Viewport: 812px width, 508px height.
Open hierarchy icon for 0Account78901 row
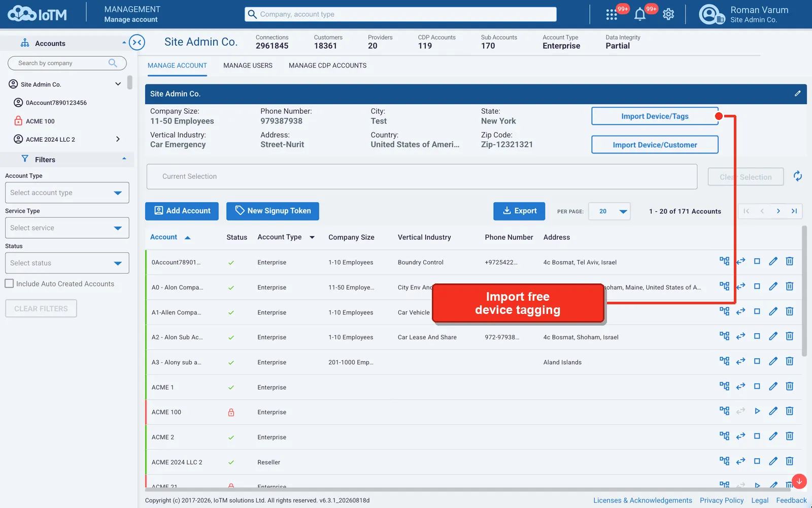coord(724,261)
